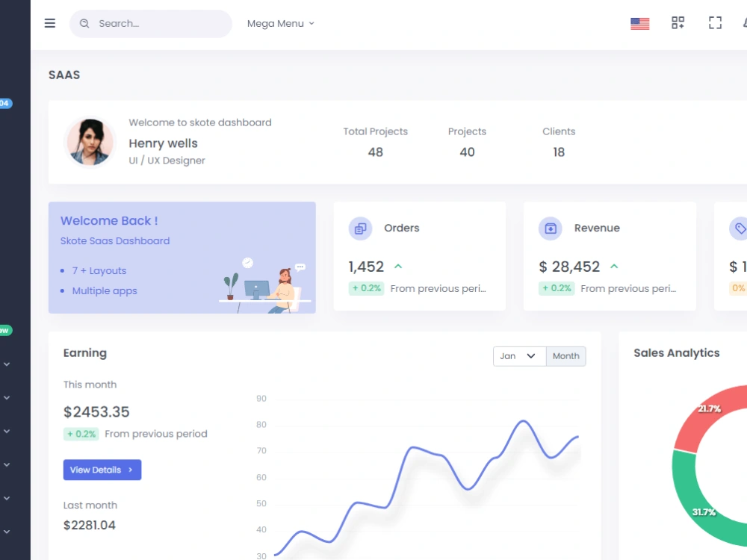This screenshot has height=560, width=747.
Task: Click the Earning +0.2% badge
Action: 81,434
